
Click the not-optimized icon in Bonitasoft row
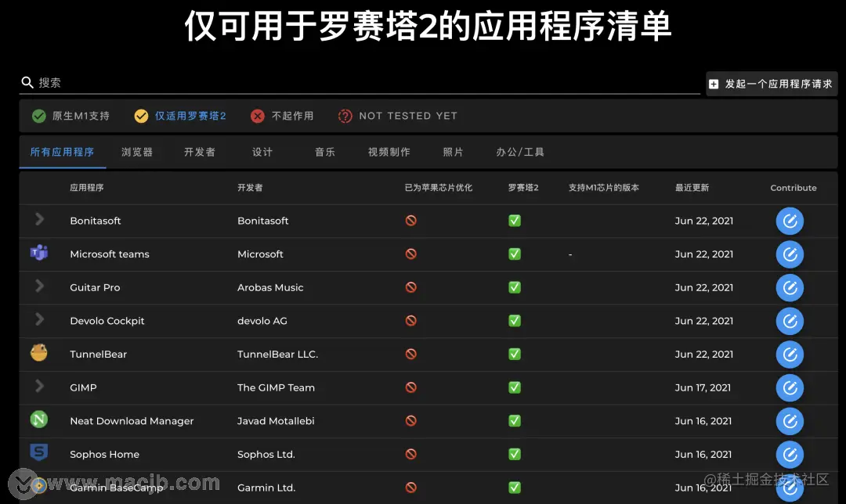[411, 221]
